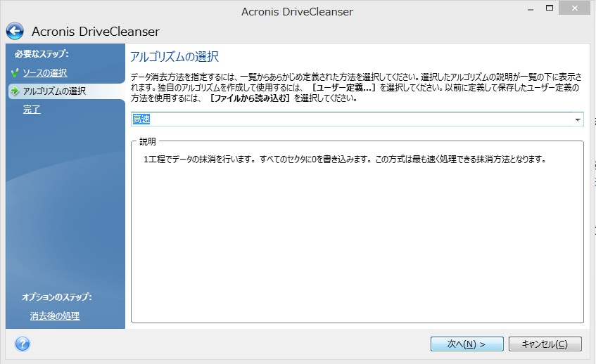Viewport: 596px width, 364px height.
Task: Click the green arrow beside アルゴリズムの選択 step
Action: 15,91
